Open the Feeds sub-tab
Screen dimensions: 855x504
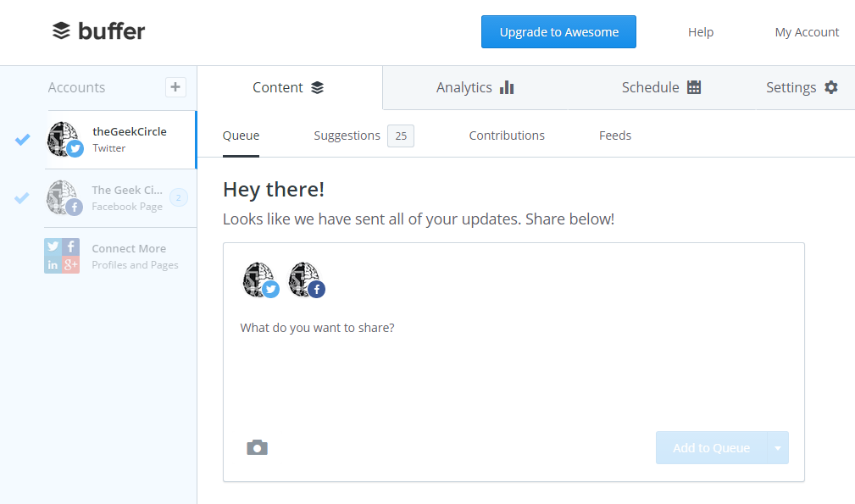tap(615, 136)
